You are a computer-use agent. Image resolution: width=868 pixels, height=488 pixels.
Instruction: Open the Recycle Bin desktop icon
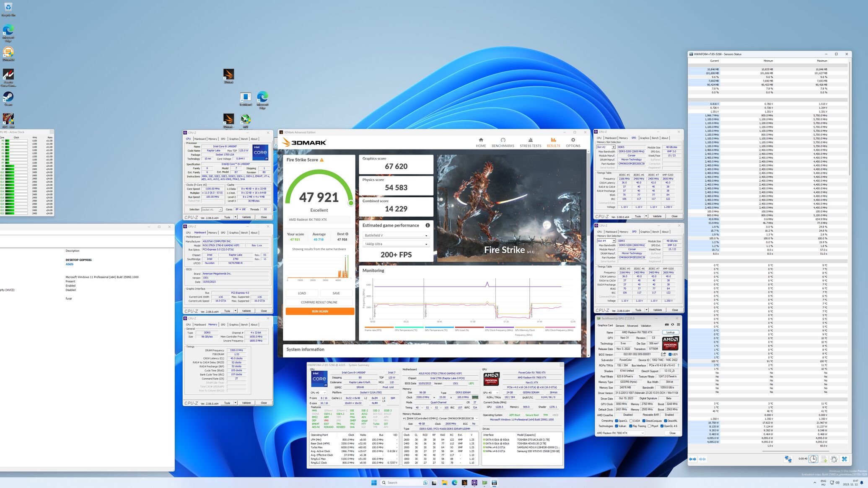point(8,9)
